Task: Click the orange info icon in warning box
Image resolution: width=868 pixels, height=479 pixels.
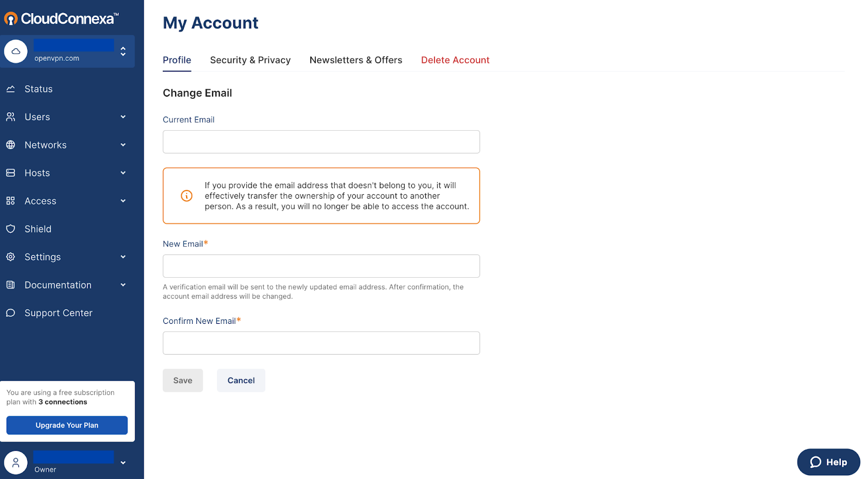Action: click(187, 196)
